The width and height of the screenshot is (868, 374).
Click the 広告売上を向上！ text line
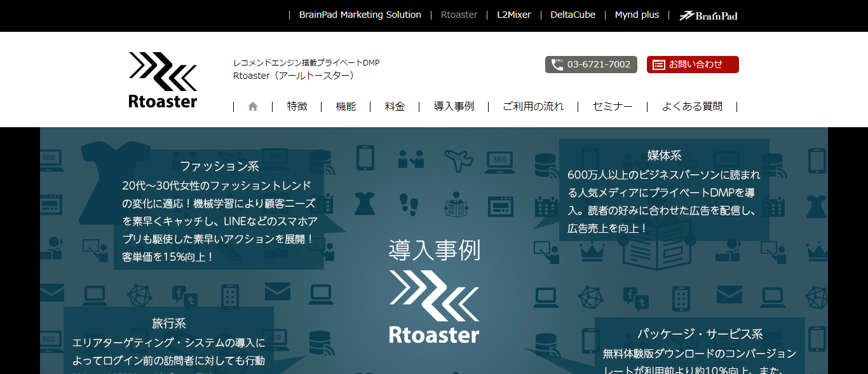(x=607, y=228)
